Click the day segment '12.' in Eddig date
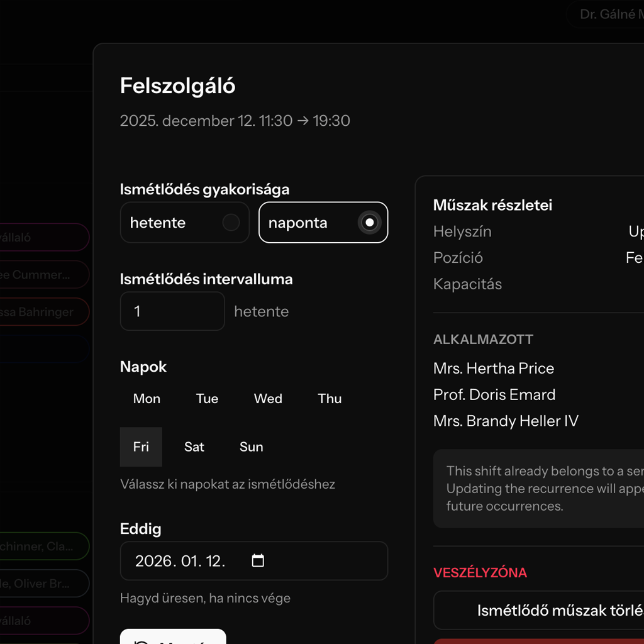644x644 pixels. coord(215,561)
